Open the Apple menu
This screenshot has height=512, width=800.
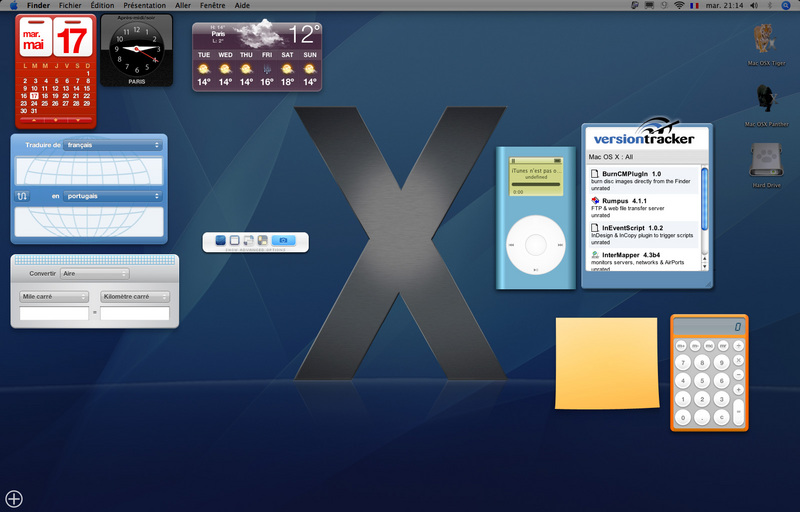[x=14, y=6]
